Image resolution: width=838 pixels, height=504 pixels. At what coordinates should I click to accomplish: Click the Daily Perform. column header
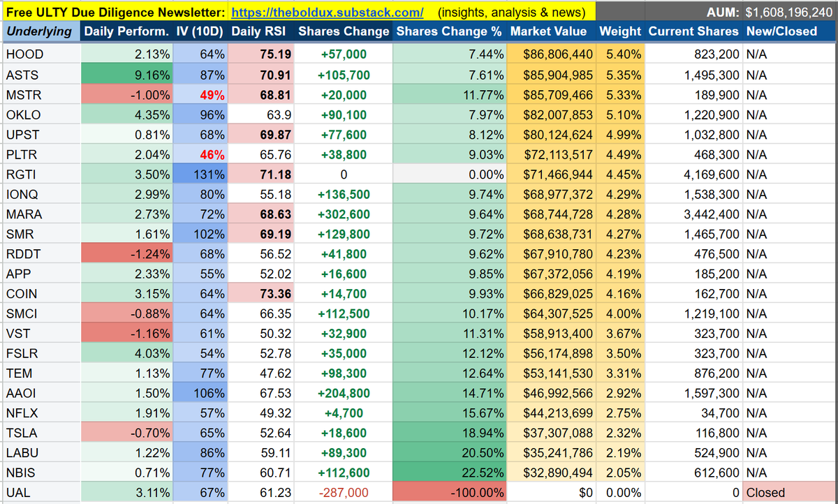tap(125, 31)
